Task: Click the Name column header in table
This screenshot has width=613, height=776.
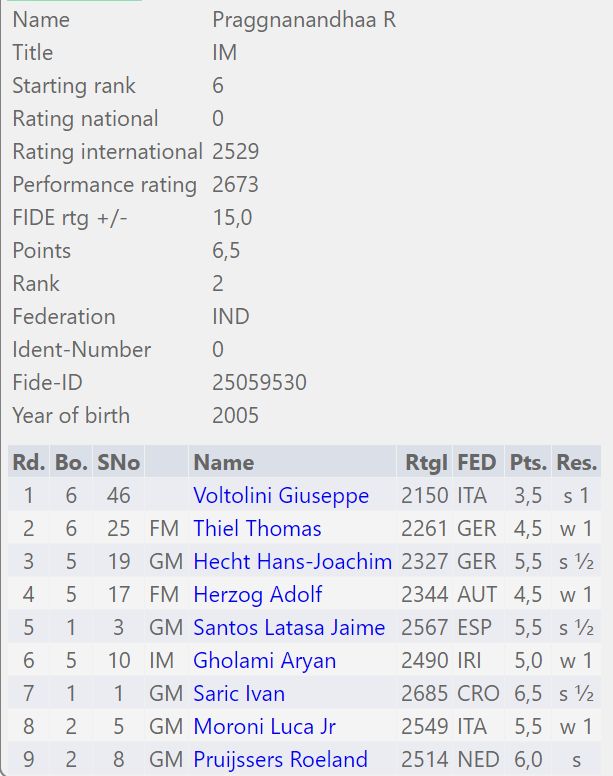Action: pyautogui.click(x=223, y=462)
